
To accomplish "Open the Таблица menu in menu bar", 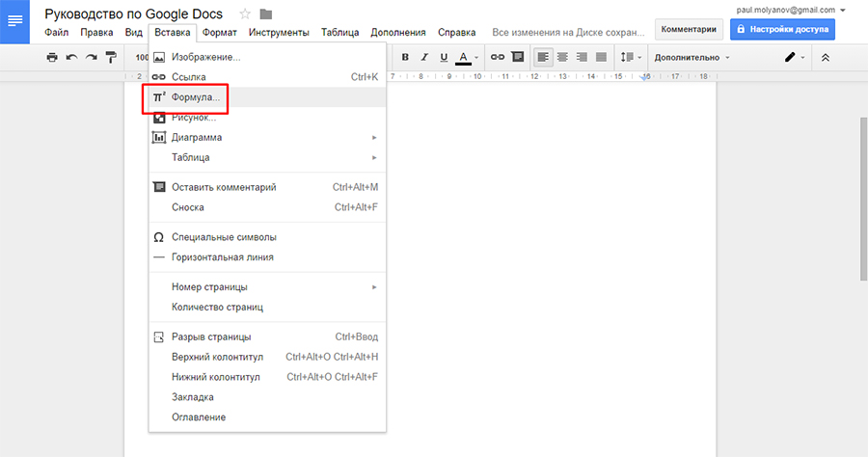I will click(339, 33).
